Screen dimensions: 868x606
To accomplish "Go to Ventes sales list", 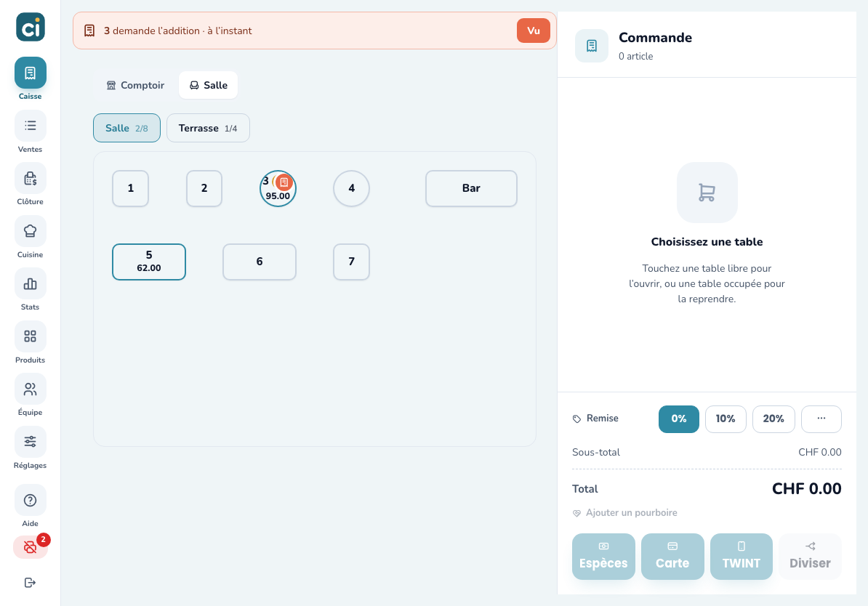I will 30,126.
